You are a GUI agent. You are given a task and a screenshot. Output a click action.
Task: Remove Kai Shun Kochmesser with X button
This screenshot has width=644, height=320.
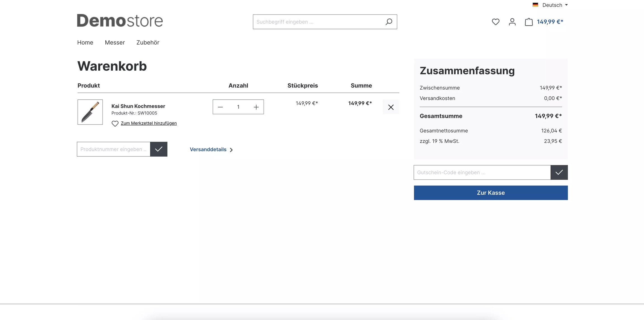[x=391, y=107]
